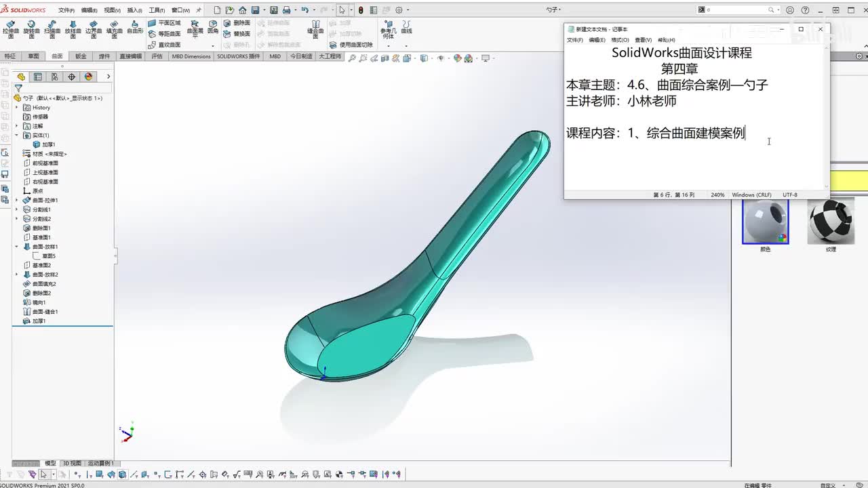Click the 平面区域 planar surface tool
The height and width of the screenshot is (488, 868).
pos(164,23)
